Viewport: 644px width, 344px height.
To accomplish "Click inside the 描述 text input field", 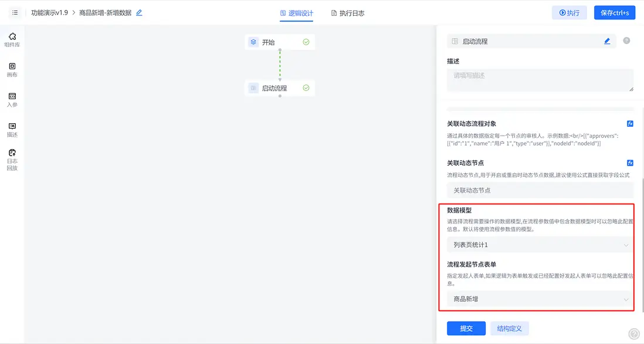I will [539, 79].
